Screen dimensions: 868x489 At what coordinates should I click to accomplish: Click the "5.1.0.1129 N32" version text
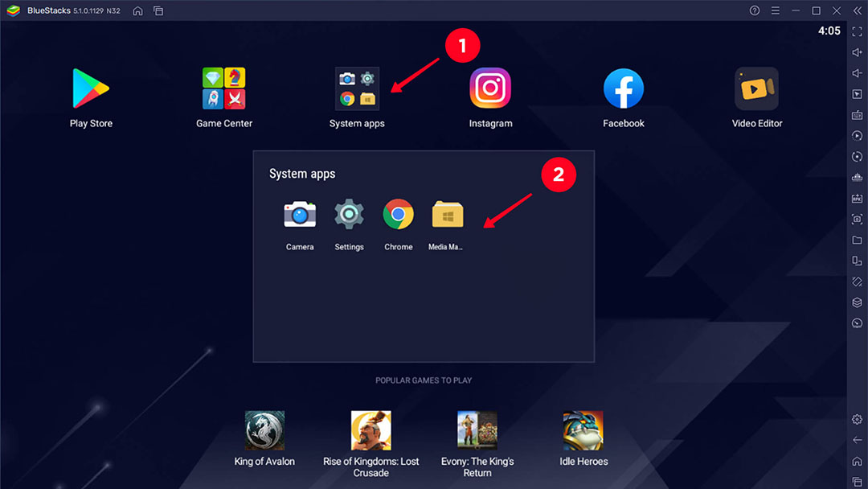[x=97, y=11]
